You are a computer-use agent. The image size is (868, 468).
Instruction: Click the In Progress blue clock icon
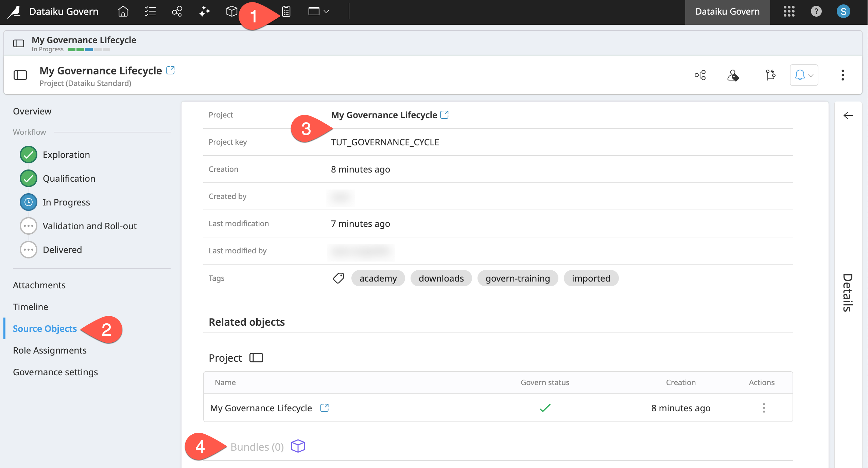[29, 202]
